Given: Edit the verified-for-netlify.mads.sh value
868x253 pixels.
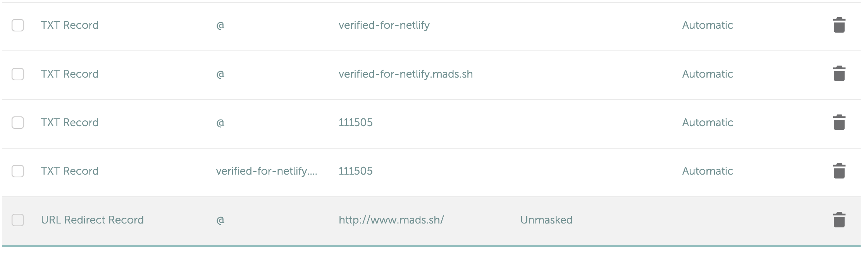Looking at the screenshot, I should [405, 74].
